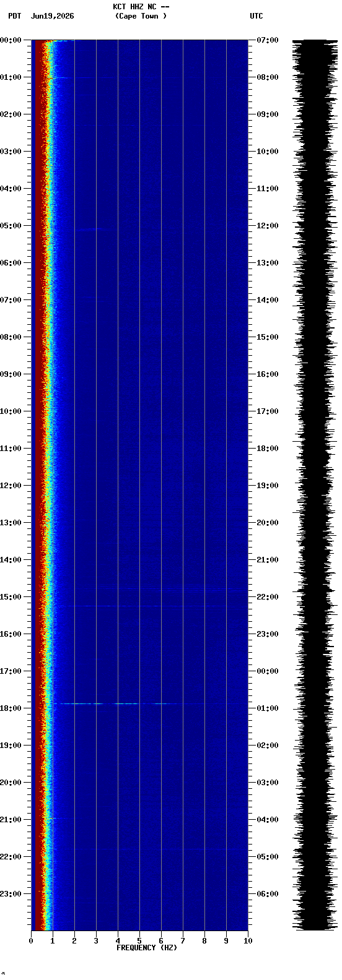Click the PDT time label '22:00'
Screen dimensions: 342x980
(11, 857)
